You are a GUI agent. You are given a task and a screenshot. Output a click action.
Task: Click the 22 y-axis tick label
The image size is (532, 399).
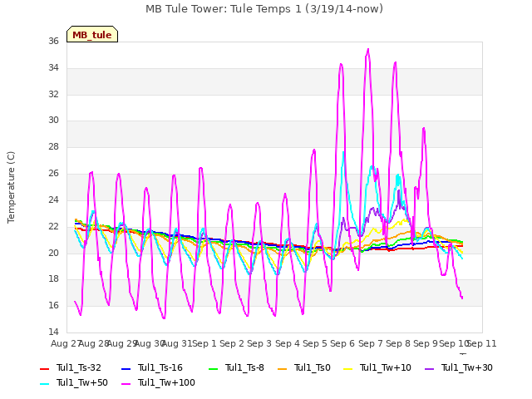[x=53, y=226]
